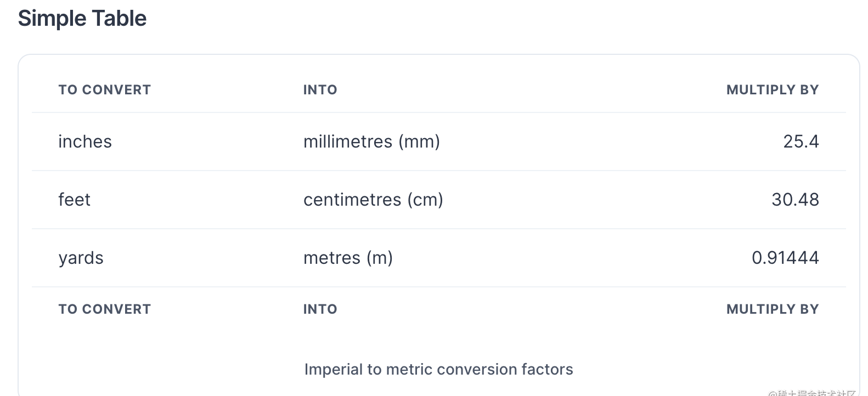Select the feet cell
Image resolution: width=868 pixels, height=396 pixels.
coord(74,200)
